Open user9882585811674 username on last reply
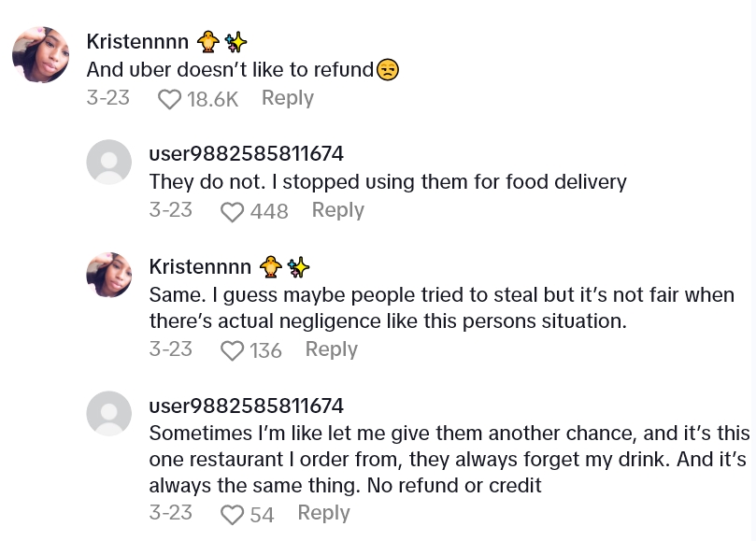 pyautogui.click(x=246, y=406)
